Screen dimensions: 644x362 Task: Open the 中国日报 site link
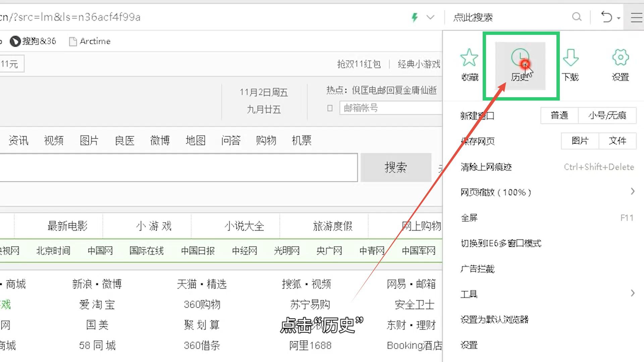[198, 251]
